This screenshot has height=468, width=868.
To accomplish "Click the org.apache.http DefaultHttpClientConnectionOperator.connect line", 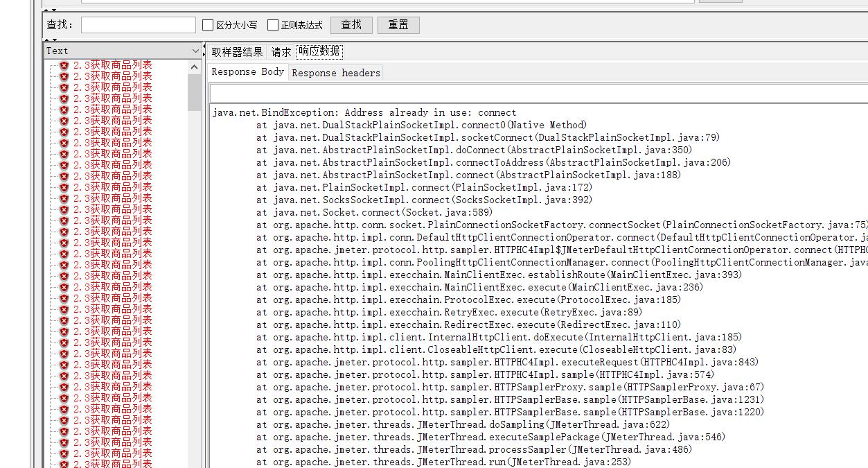I will [x=562, y=237].
